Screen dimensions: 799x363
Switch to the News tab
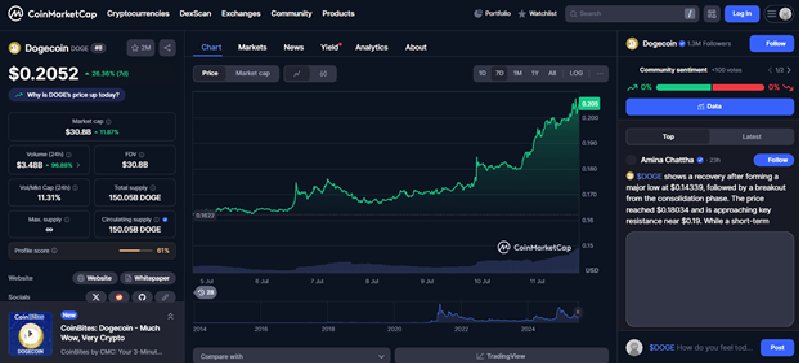click(294, 47)
